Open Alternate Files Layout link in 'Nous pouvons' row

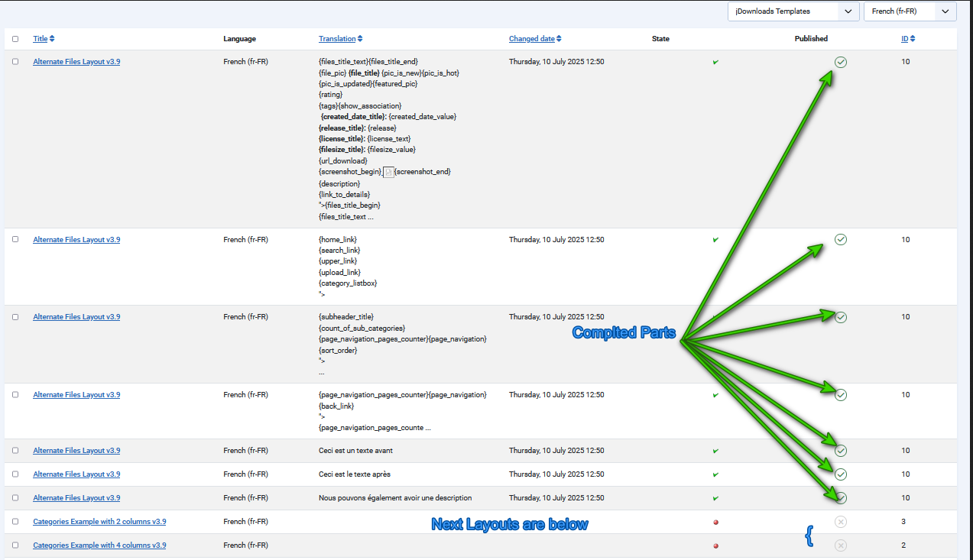pyautogui.click(x=76, y=498)
